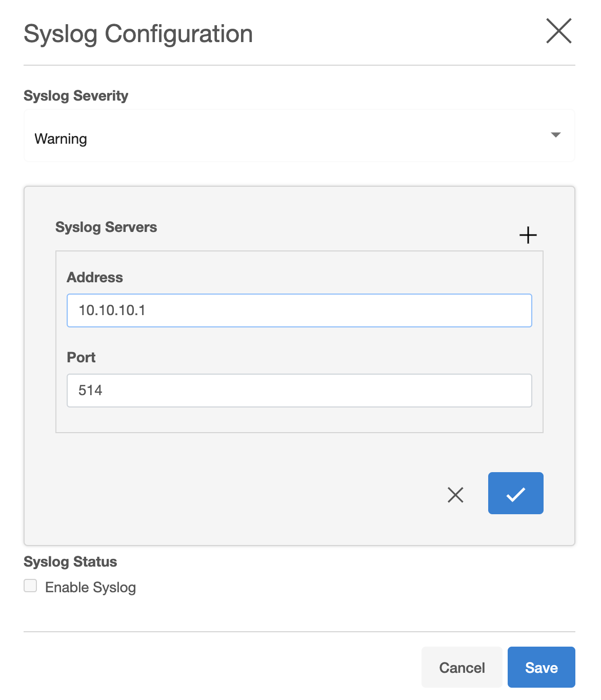Image resolution: width=601 pixels, height=700 pixels.
Task: Select the Address field label
Action: pyautogui.click(x=95, y=278)
